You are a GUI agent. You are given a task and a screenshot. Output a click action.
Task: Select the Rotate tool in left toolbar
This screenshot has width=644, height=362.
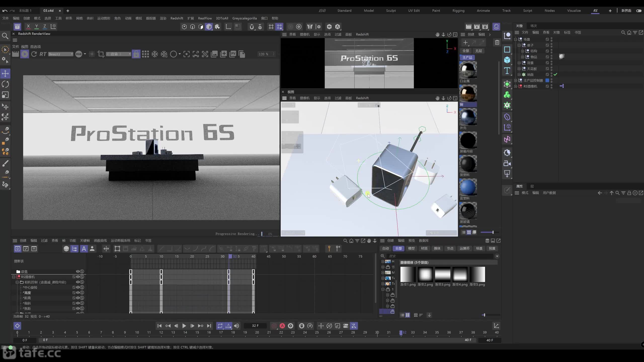[x=5, y=84]
